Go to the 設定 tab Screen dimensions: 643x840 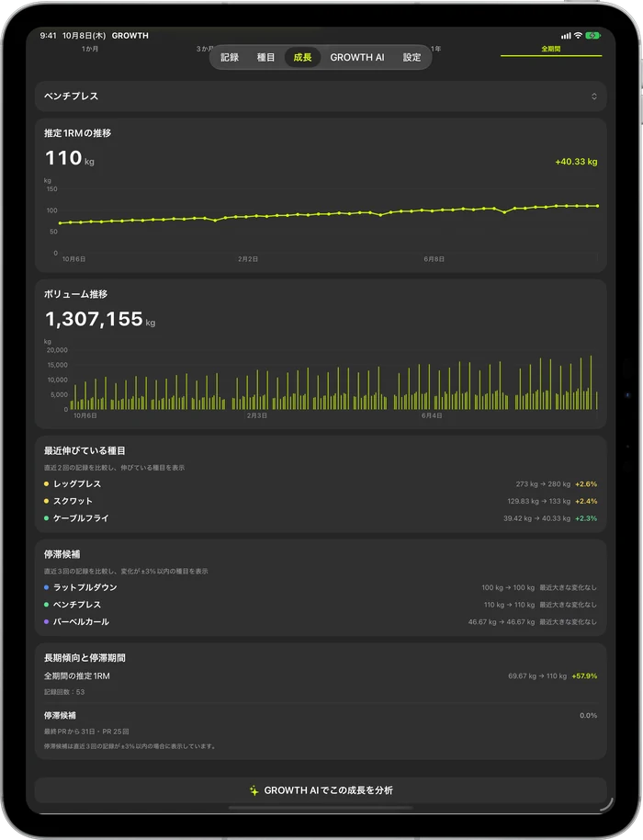[412, 57]
